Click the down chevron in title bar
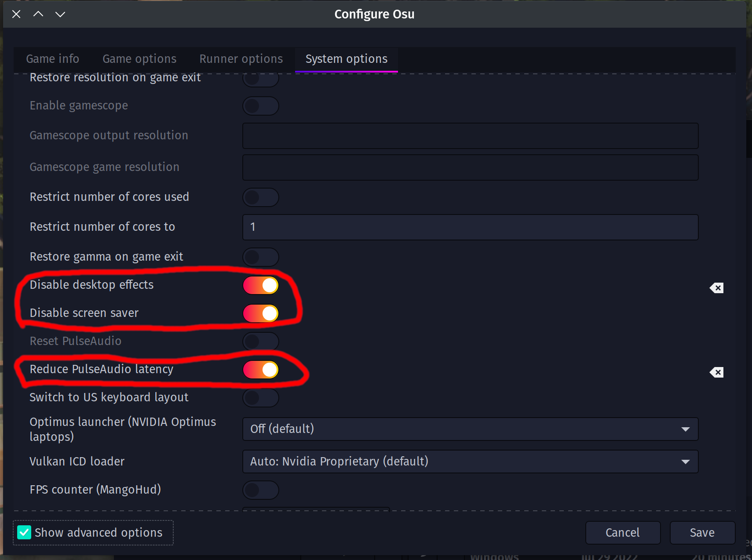 click(x=60, y=14)
